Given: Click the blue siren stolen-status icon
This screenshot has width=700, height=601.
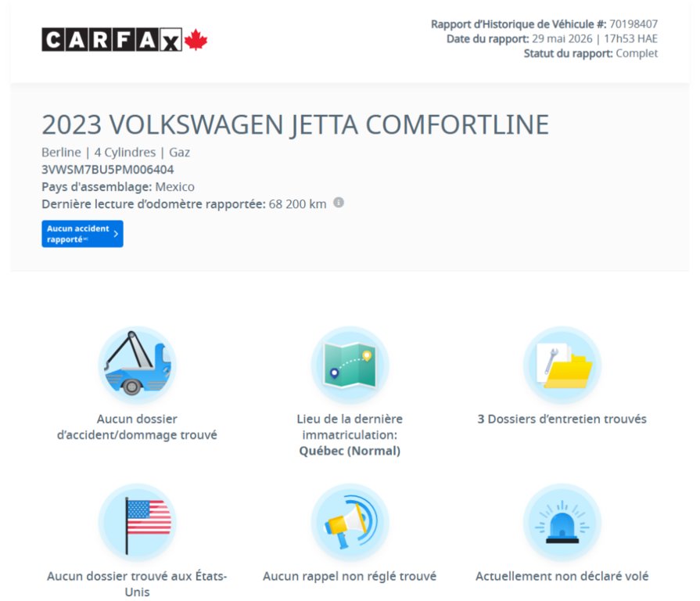Looking at the screenshot, I should click(562, 523).
